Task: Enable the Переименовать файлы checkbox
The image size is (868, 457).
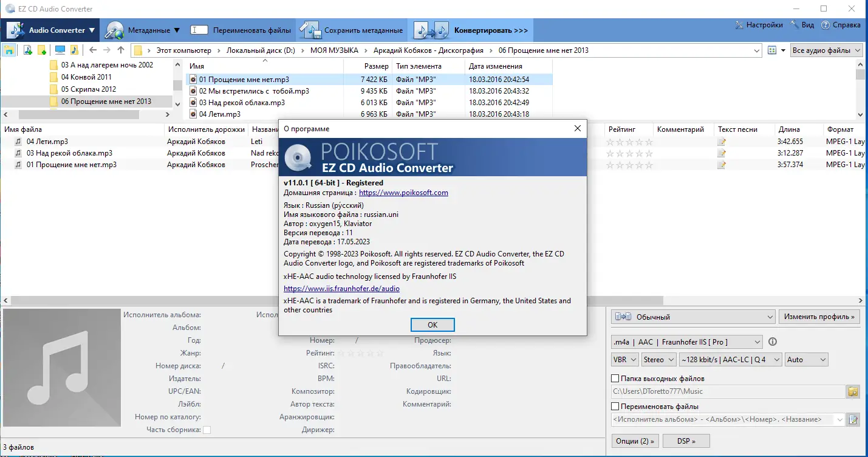Action: 615,406
